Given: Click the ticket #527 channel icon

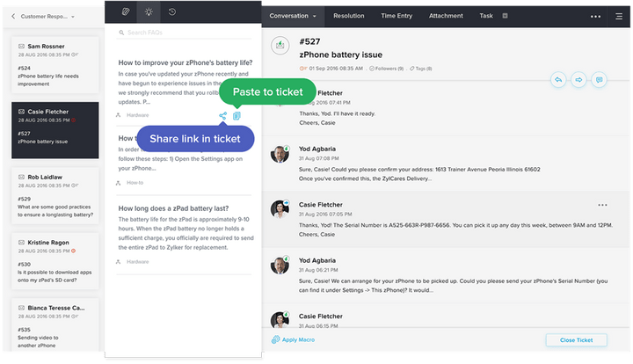Looking at the screenshot, I should [280, 46].
